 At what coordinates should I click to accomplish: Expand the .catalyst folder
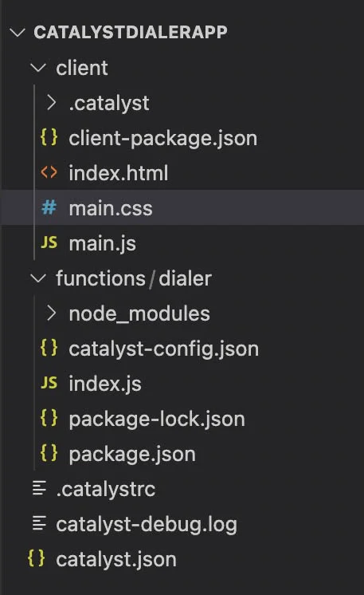click(51, 103)
